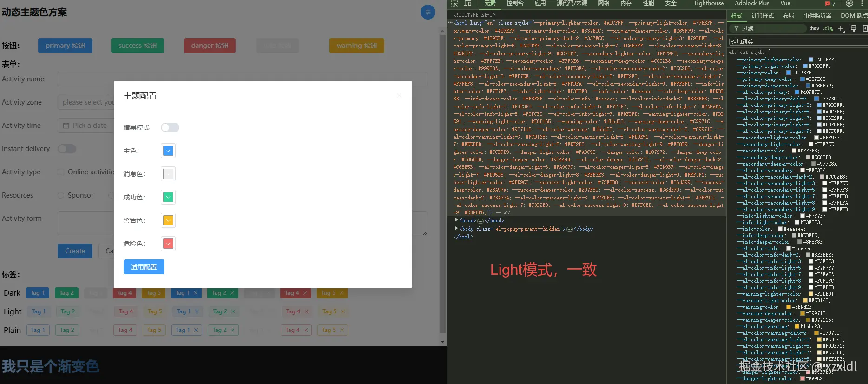Open the 事件监听器 event listeners tab

point(817,16)
